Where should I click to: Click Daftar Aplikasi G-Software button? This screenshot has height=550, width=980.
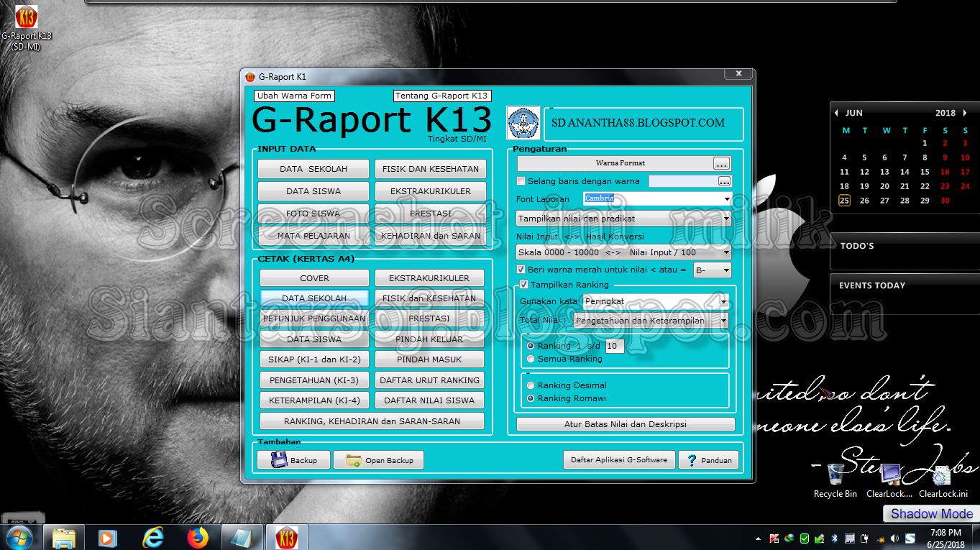619,460
